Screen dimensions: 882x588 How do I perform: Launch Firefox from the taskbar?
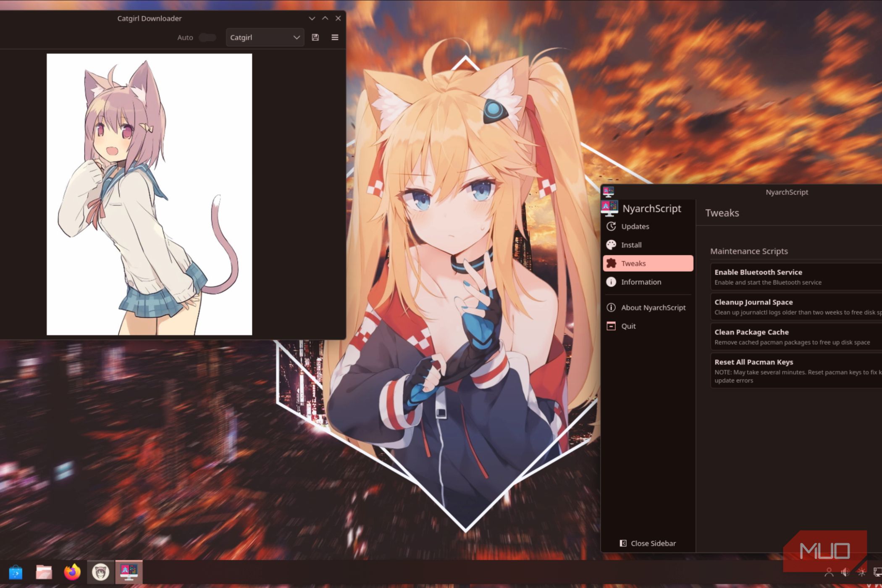point(72,572)
